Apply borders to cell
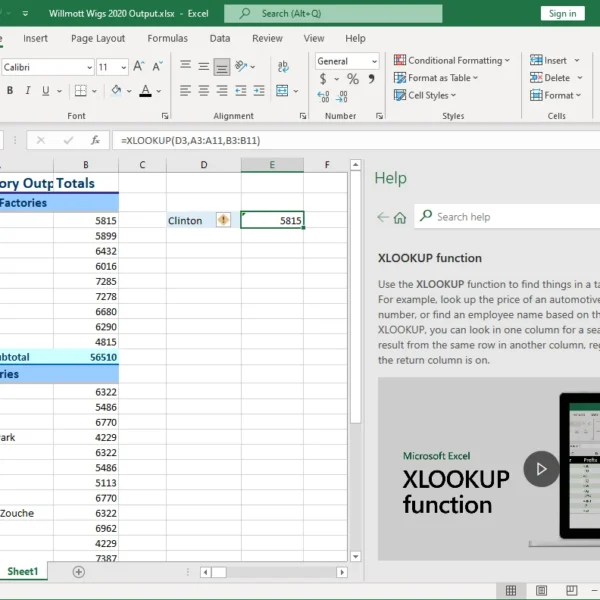This screenshot has height=600, width=600. [80, 91]
